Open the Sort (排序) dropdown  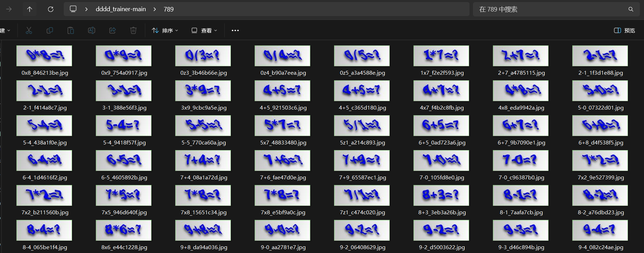(x=165, y=30)
